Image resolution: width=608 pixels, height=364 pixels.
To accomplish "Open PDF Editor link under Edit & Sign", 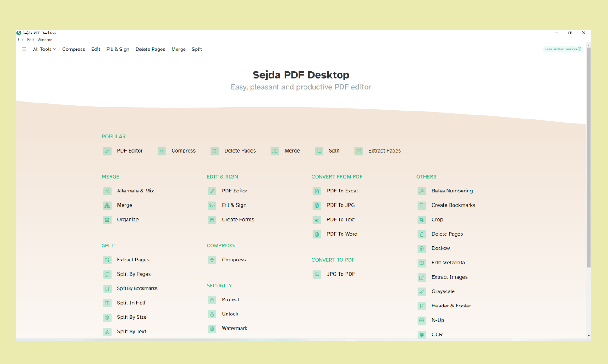I will point(235,191).
